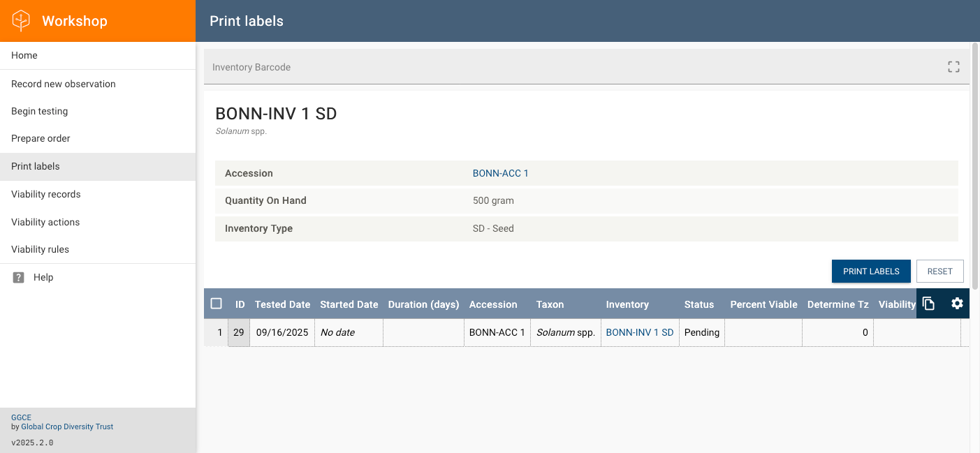
Task: Sort by Tested Date column header
Action: pos(282,304)
